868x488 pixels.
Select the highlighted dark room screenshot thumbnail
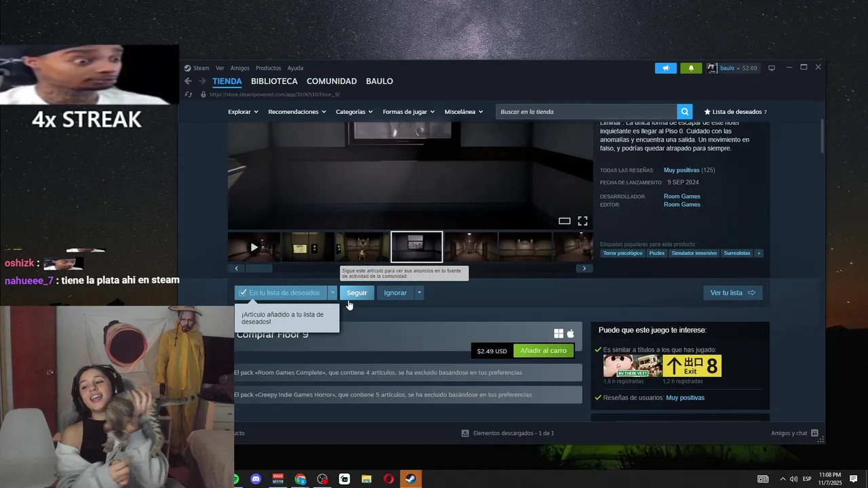pos(416,247)
